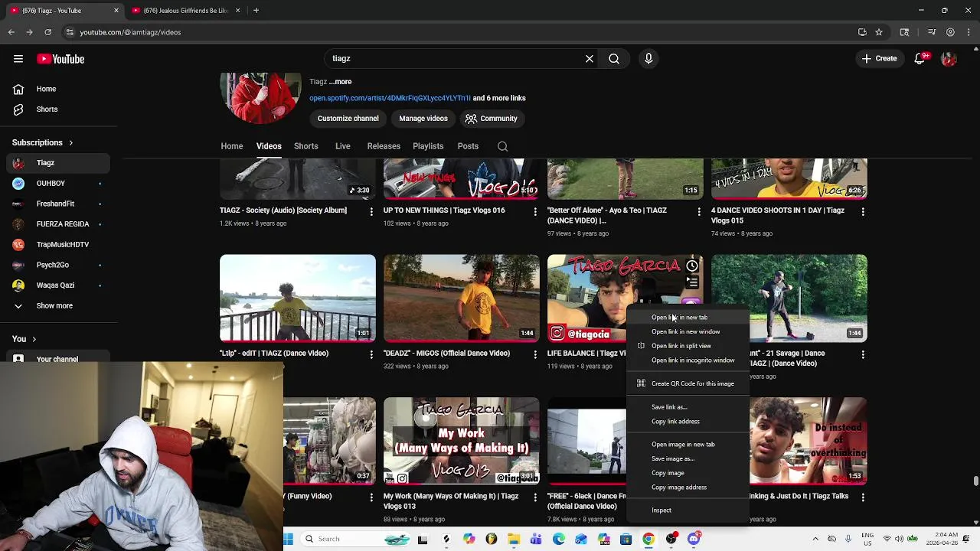
Task: Select Open link in split view
Action: (x=688, y=346)
